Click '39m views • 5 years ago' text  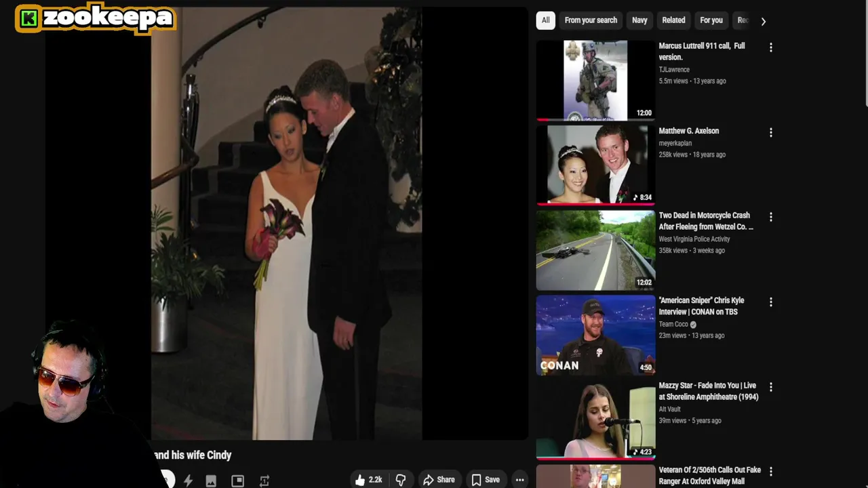click(690, 420)
